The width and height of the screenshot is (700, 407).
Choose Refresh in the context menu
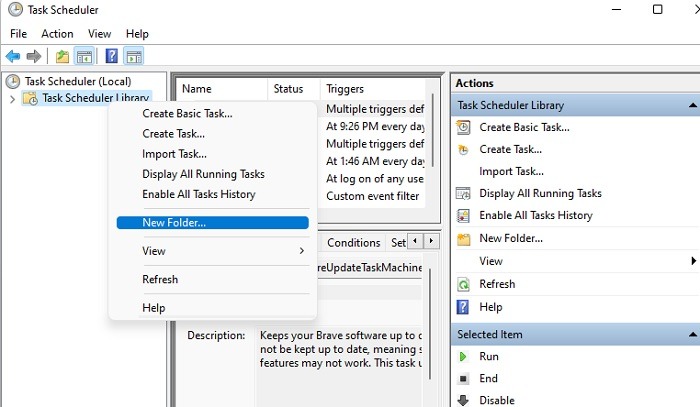click(x=213, y=279)
